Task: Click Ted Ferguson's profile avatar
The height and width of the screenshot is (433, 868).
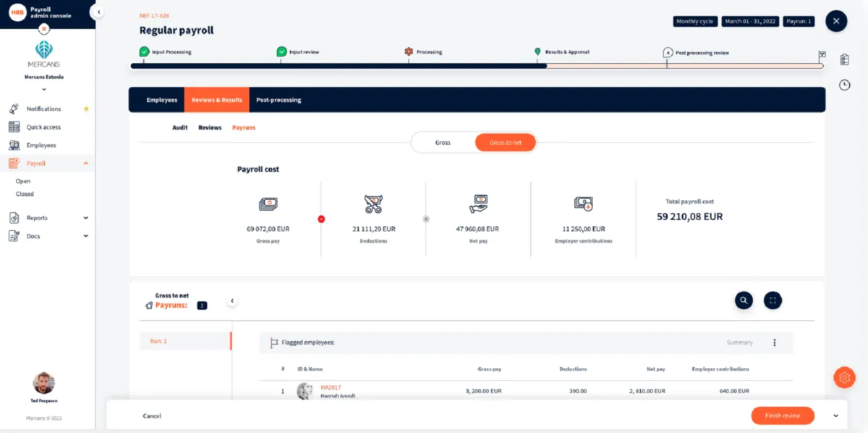Action: [x=43, y=383]
